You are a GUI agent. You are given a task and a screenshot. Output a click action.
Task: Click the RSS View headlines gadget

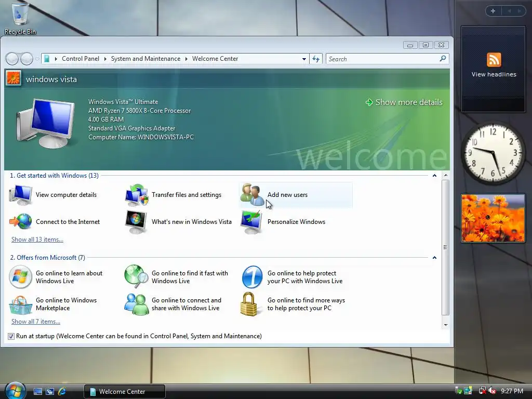[x=494, y=68]
